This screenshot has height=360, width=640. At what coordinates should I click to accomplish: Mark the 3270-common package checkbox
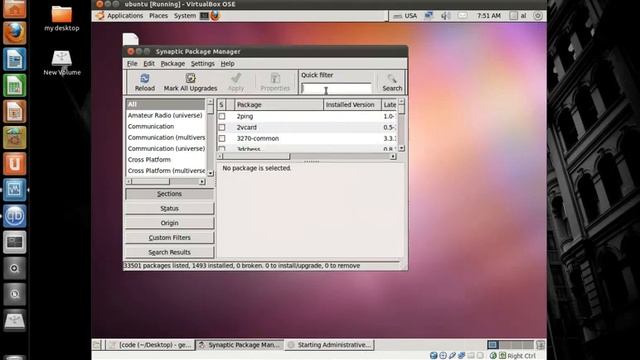222,138
